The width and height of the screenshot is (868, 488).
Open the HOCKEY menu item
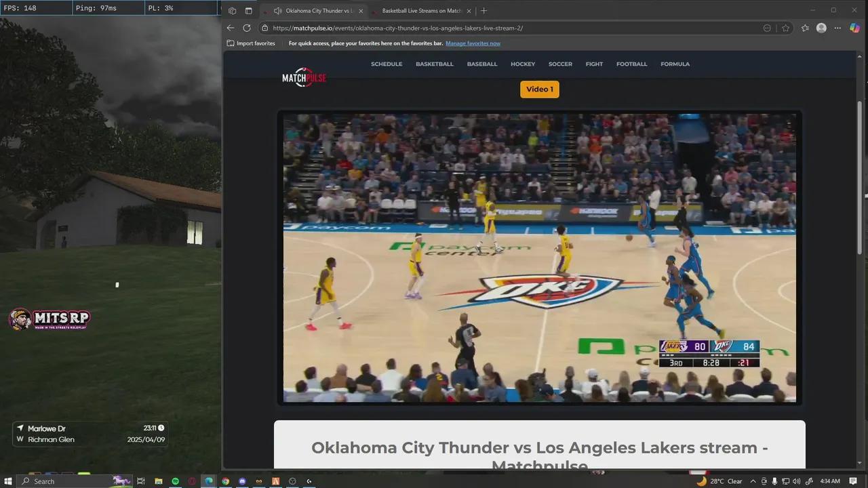click(x=523, y=64)
